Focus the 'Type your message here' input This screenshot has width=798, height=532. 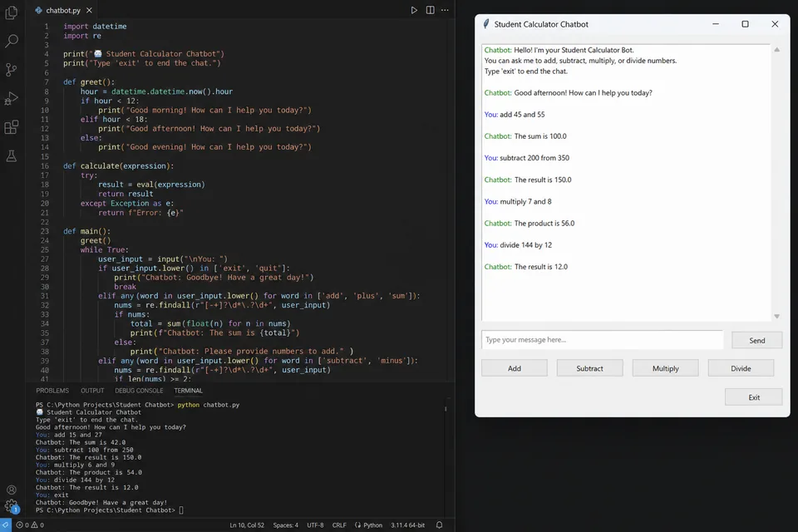click(602, 339)
